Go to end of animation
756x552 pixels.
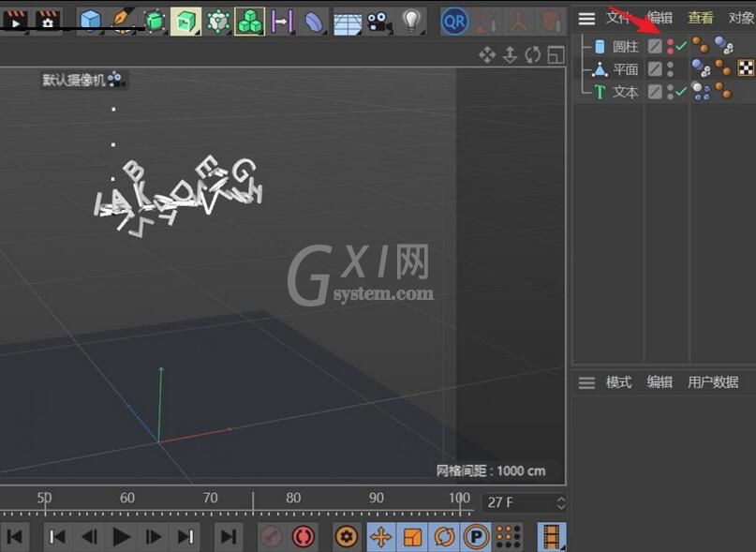tap(228, 537)
